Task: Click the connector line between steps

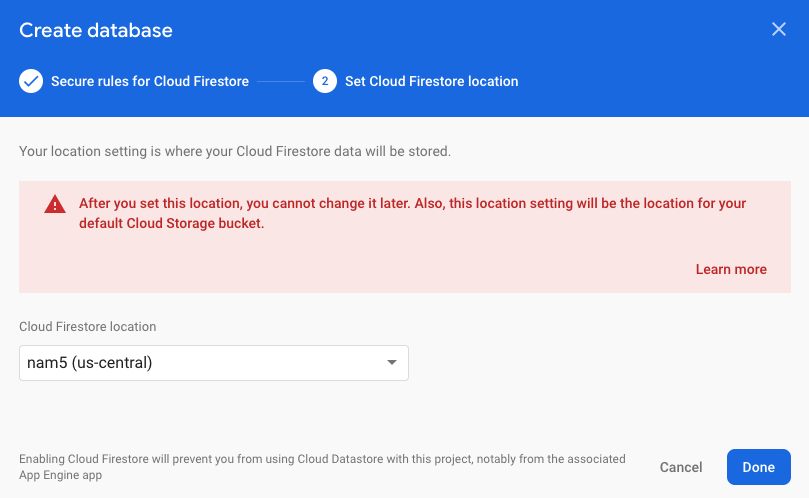Action: point(281,81)
